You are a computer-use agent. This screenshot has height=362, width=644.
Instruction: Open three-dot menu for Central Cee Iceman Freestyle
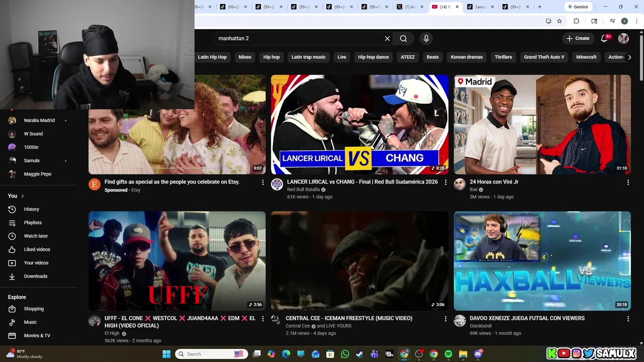445,319
